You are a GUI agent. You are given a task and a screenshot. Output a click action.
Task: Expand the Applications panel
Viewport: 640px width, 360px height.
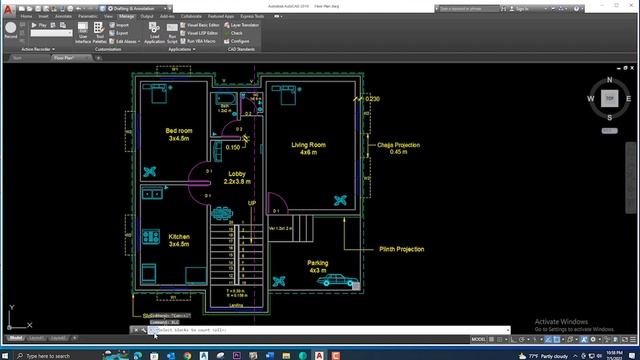(182, 49)
